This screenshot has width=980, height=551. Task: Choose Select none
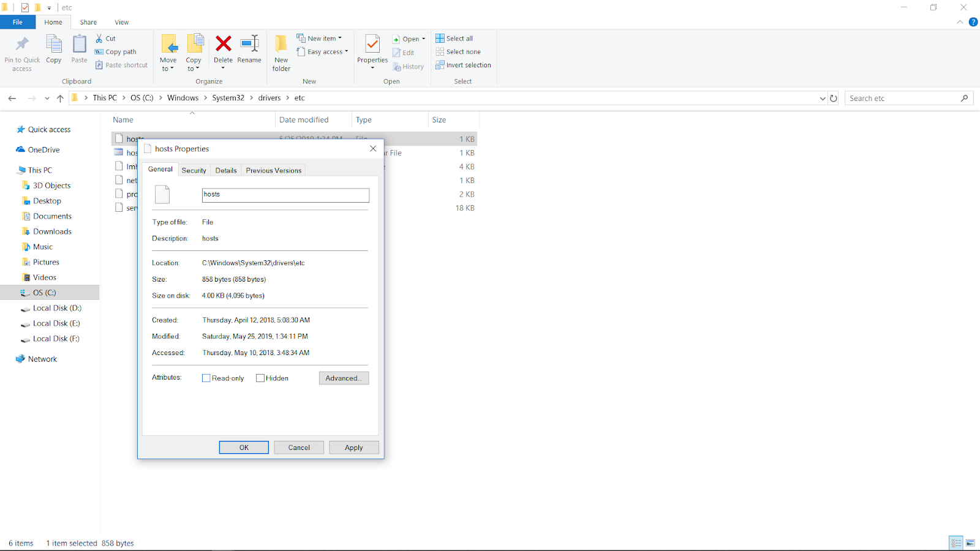pyautogui.click(x=458, y=52)
